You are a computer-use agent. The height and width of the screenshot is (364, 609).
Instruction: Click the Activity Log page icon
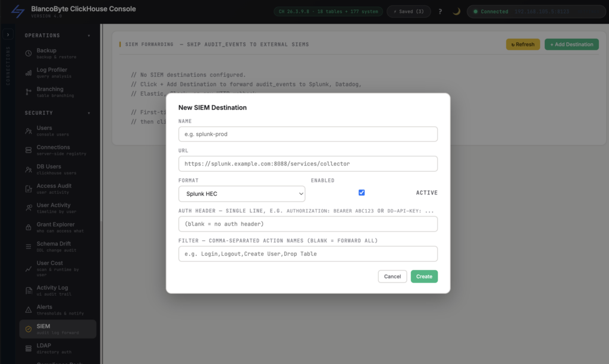[x=29, y=291]
